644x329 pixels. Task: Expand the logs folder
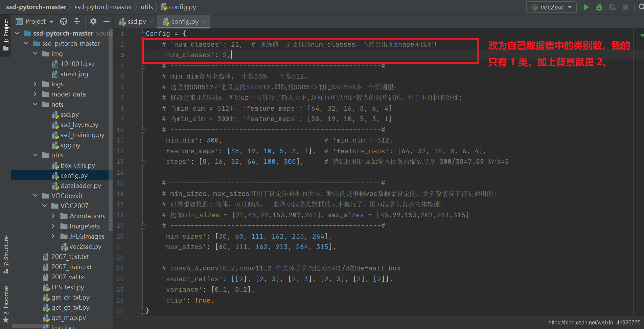(x=36, y=84)
